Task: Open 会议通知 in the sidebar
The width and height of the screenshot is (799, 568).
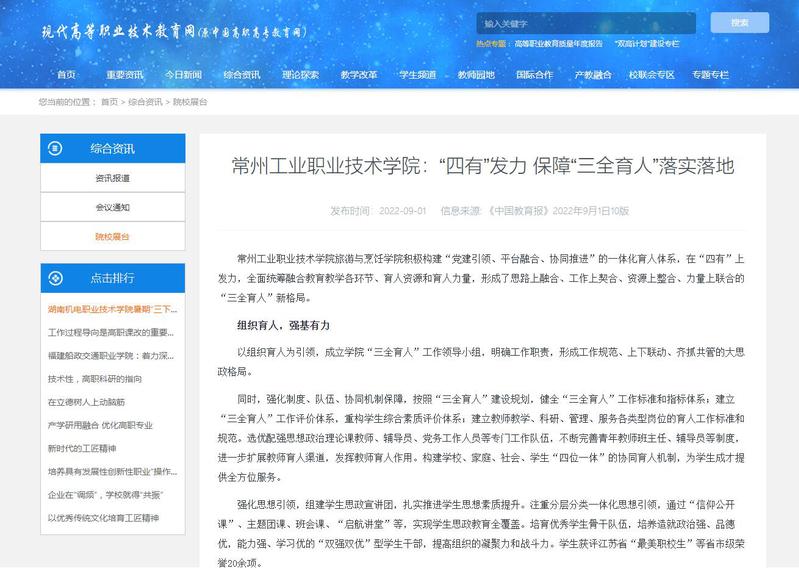Action: pos(112,207)
